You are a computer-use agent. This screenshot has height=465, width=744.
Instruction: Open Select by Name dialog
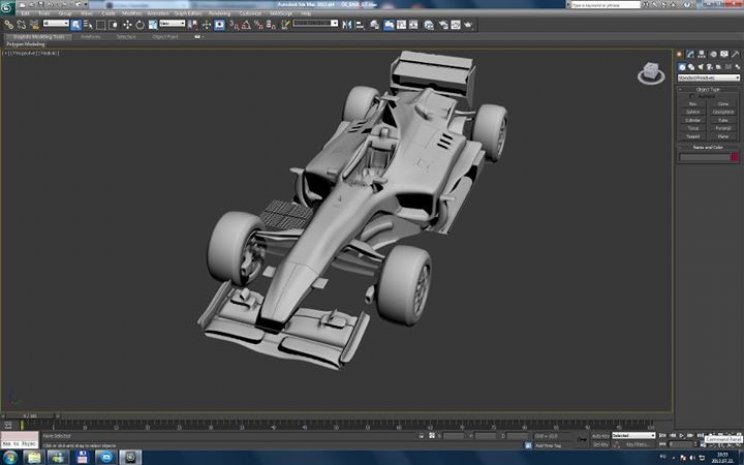(x=88, y=25)
